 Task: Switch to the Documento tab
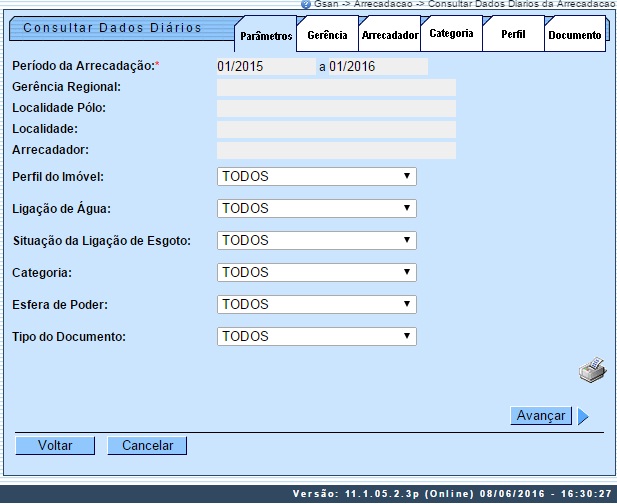coord(575,36)
